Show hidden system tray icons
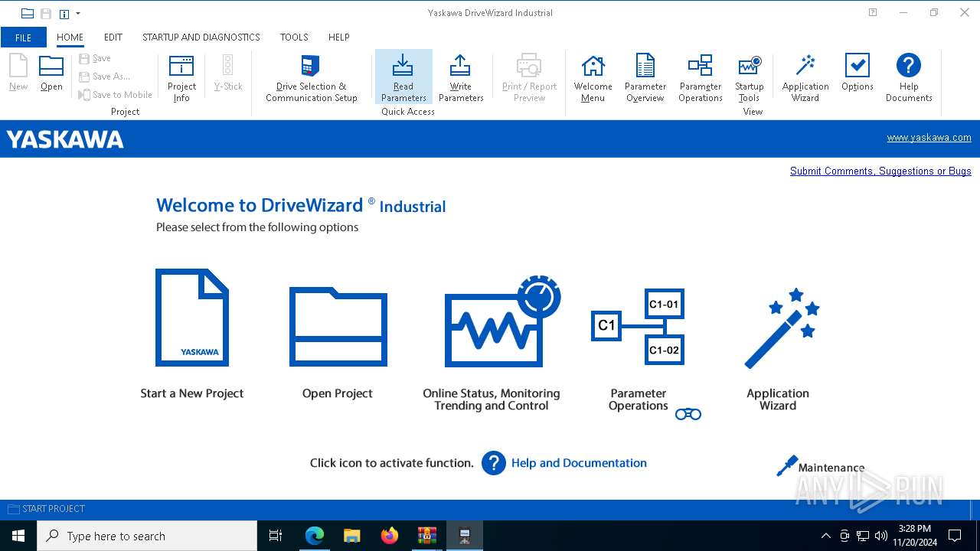The height and width of the screenshot is (551, 980). (825, 536)
